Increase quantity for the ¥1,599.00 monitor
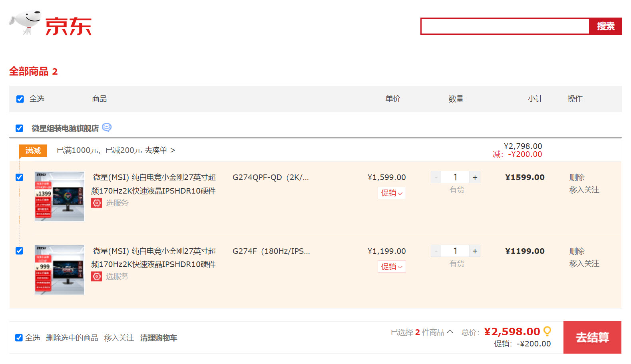Image resolution: width=631 pixels, height=364 pixels. [475, 177]
